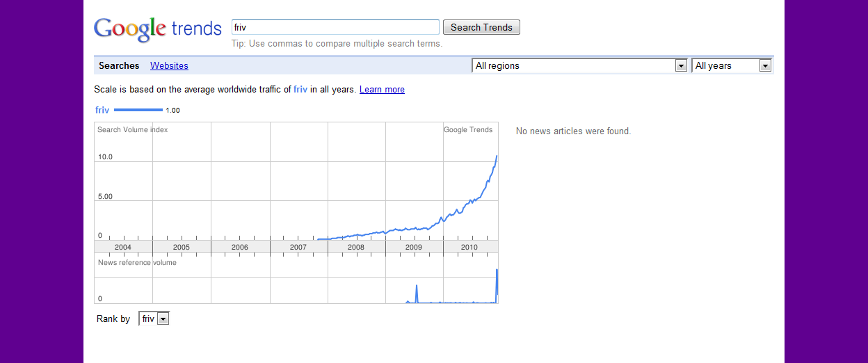868x363 pixels.
Task: Follow the Learn more link
Action: point(382,89)
